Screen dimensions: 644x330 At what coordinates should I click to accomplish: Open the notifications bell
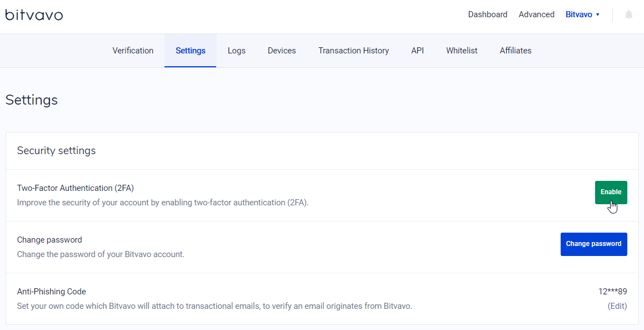pos(628,14)
